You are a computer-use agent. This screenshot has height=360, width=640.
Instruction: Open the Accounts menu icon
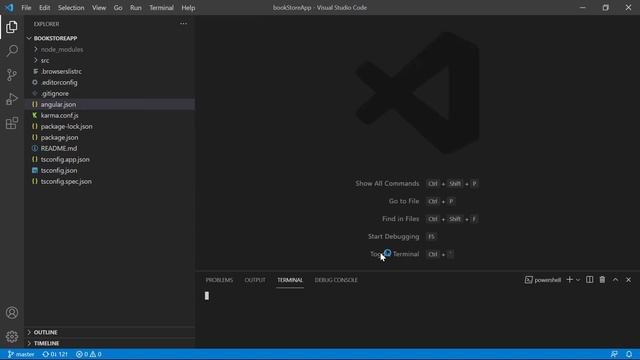pos(12,313)
